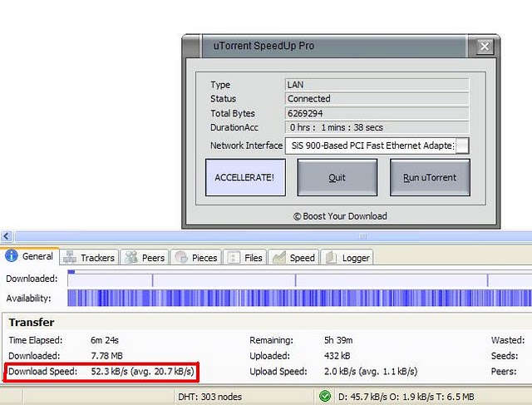Click the Transfer section heading
Screen dimensions: 532x405
pos(32,322)
